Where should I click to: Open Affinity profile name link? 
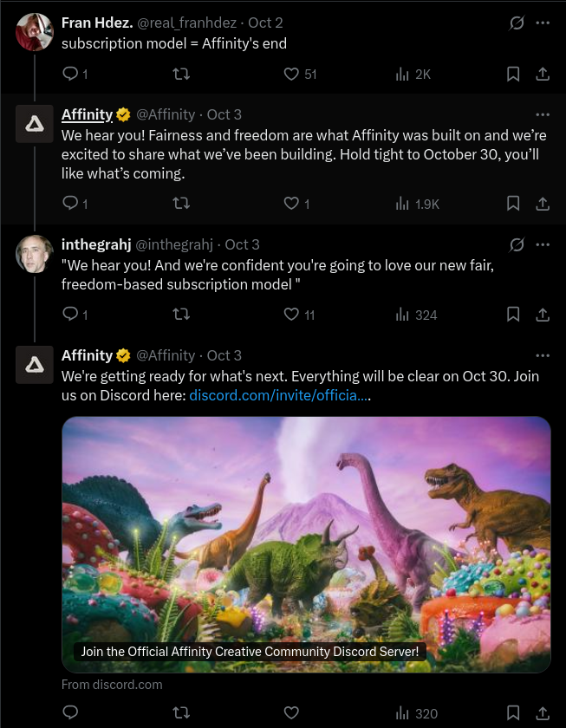88,114
